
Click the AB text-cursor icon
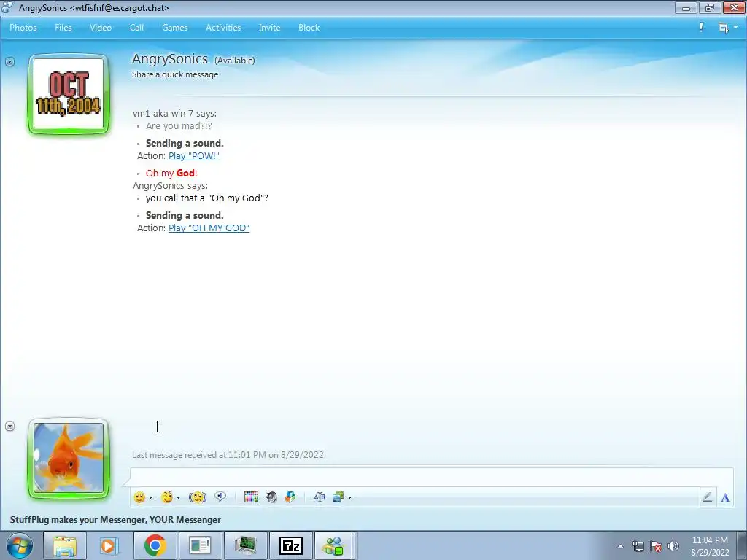320,497
